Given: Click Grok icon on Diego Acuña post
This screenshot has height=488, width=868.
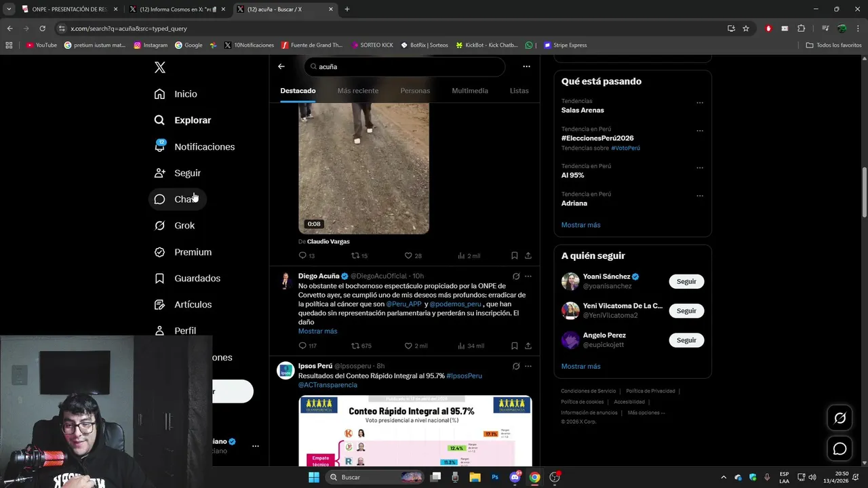Looking at the screenshot, I should tap(516, 276).
